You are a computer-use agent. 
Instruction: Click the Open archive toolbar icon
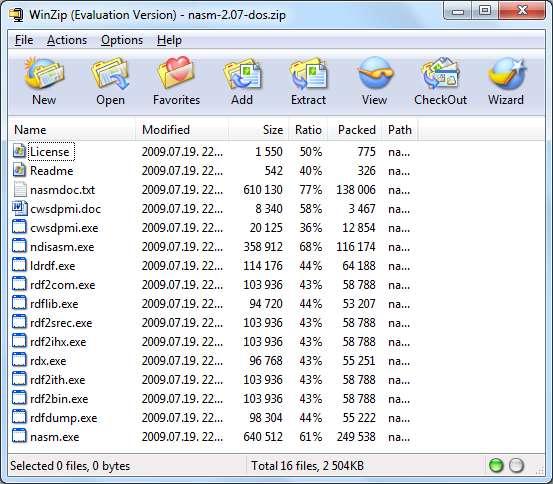110,74
